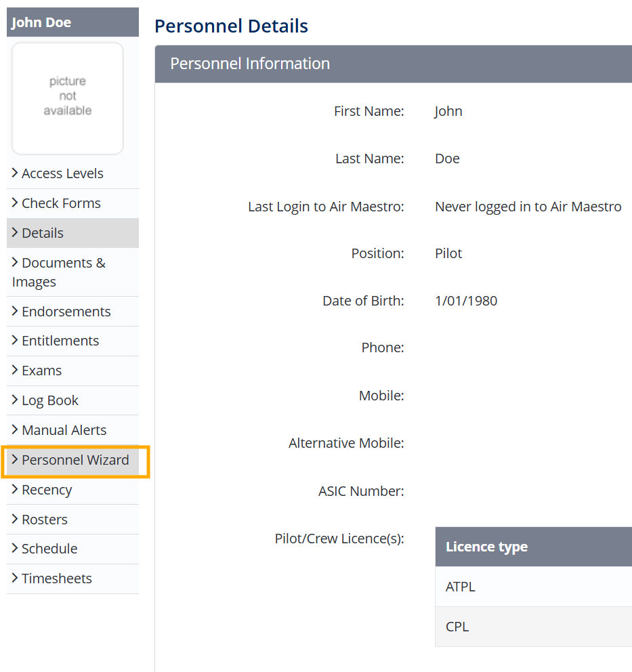Open the Rosters page
Viewport: 632px width, 672px height.
coord(45,520)
